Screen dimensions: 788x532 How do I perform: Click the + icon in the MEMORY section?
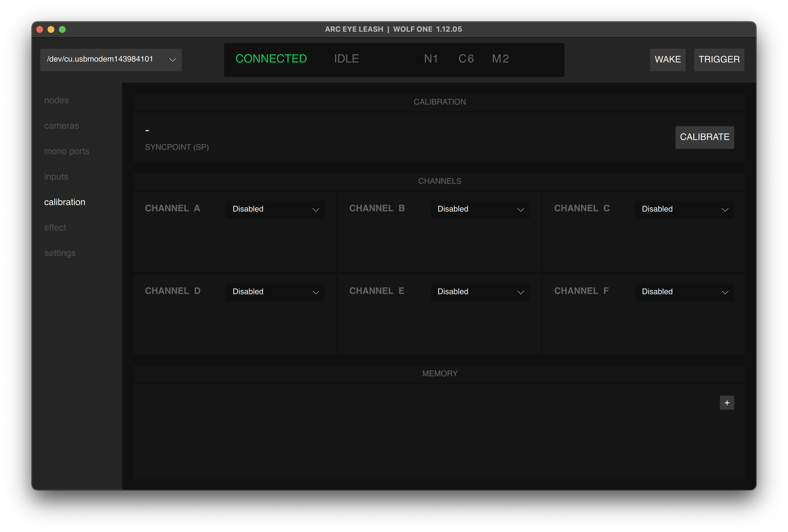coord(727,403)
